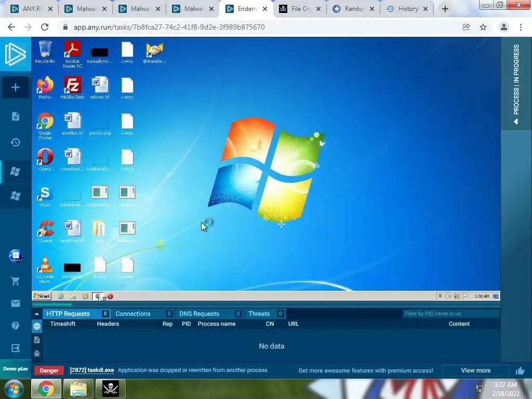Select the Google Chrome desktop shortcut
This screenshot has width=532, height=399.
coord(45,126)
